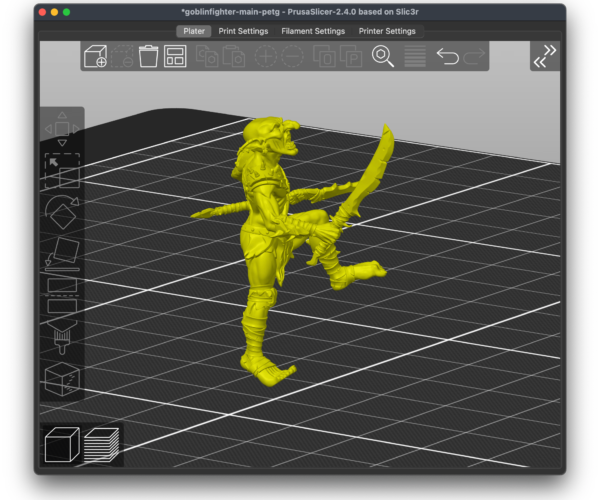
Task: Activate the Cut tool
Action: pyautogui.click(x=62, y=296)
